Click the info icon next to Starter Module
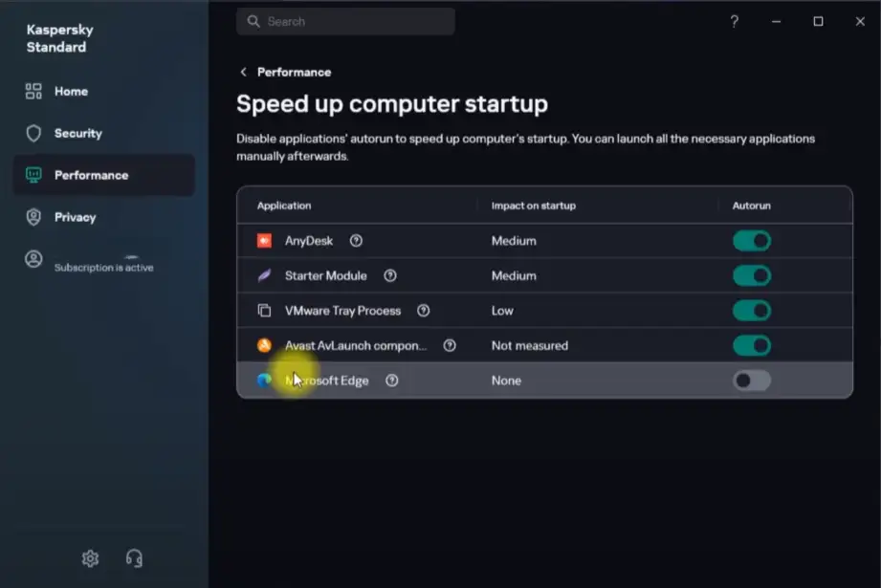Screen dimensions: 881x588 tap(390, 275)
